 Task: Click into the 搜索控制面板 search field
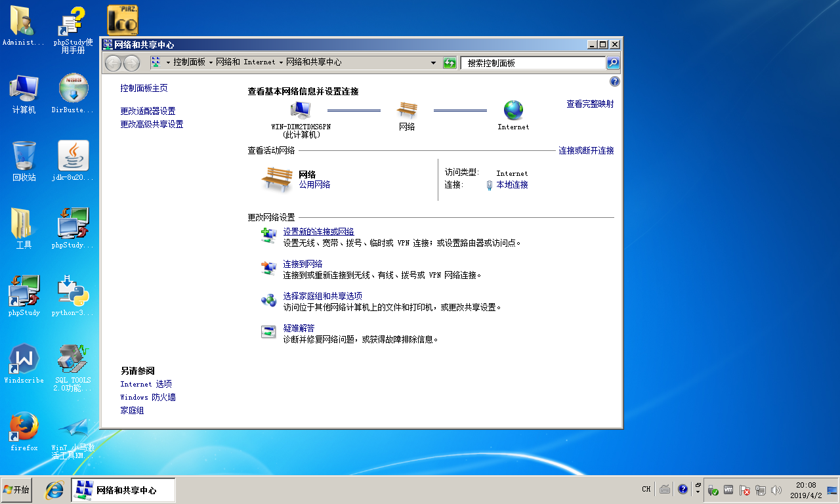click(x=532, y=63)
